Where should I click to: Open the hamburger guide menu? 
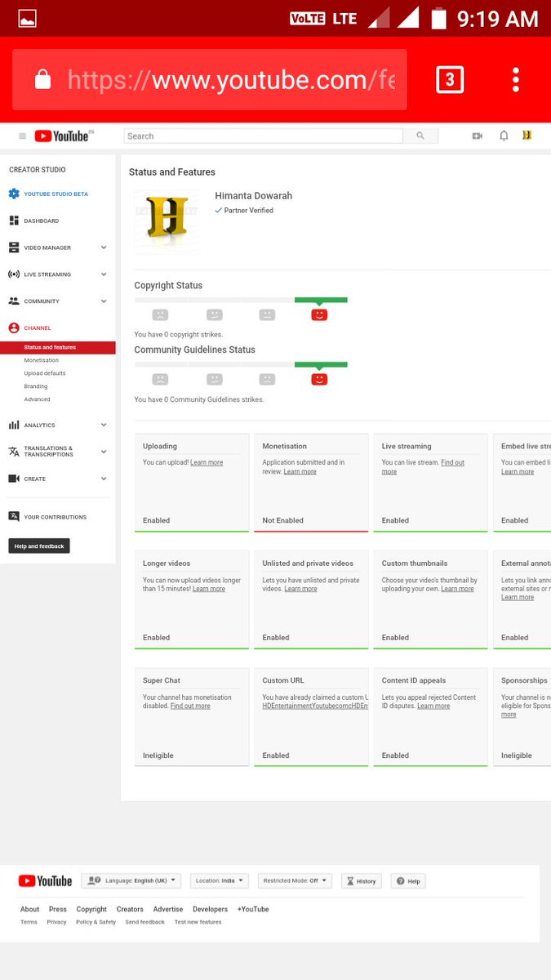[x=22, y=136]
